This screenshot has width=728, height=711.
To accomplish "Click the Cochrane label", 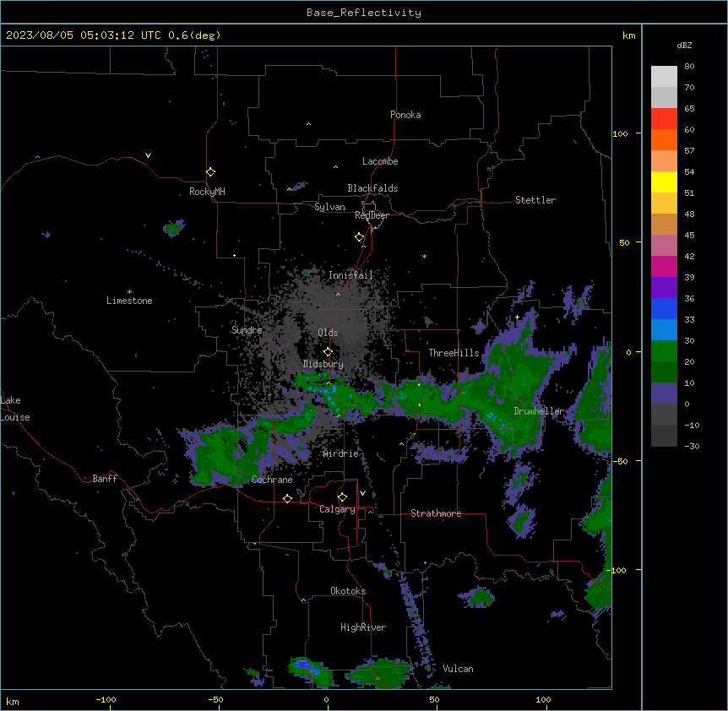I will click(272, 480).
